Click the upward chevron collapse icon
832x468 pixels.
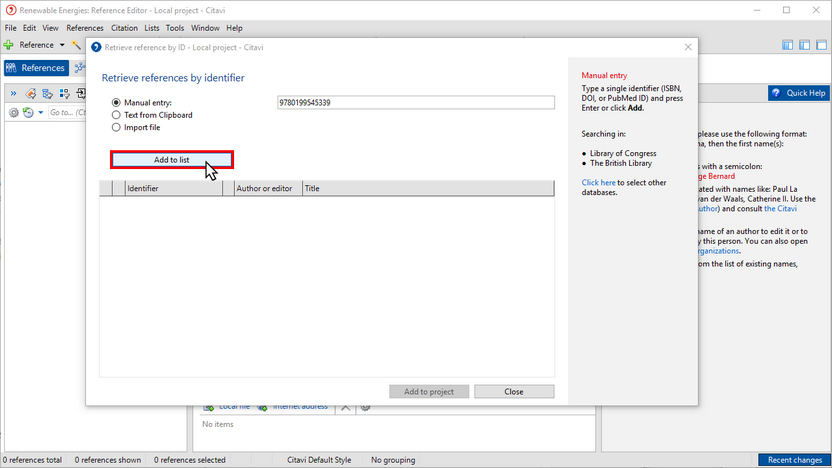[x=345, y=407]
